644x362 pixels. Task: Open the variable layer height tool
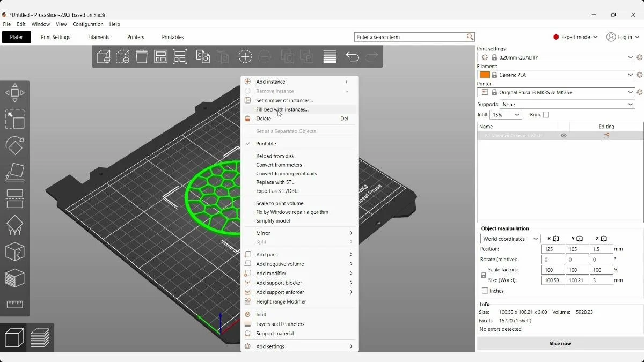[x=330, y=56]
